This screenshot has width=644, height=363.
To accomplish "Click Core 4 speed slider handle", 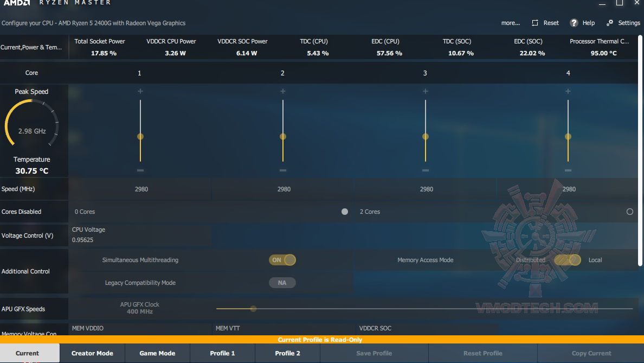I will pyautogui.click(x=568, y=137).
